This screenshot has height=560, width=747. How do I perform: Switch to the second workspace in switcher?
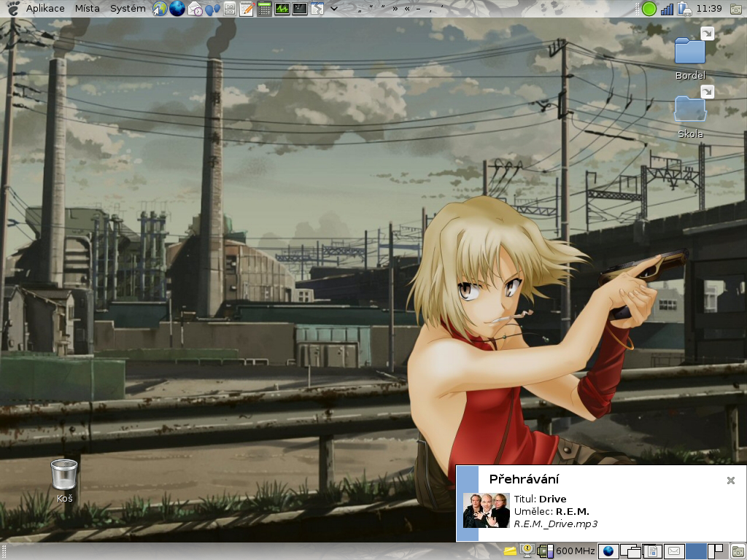point(717,551)
